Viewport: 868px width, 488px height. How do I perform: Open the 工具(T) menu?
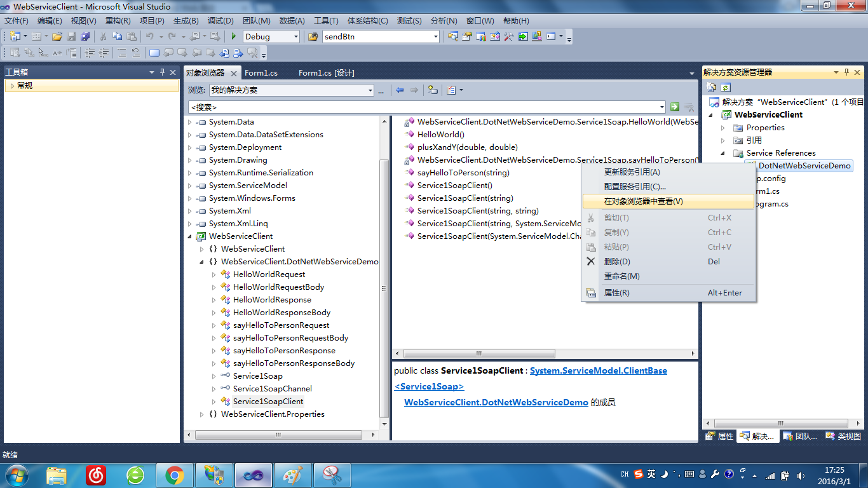click(326, 21)
